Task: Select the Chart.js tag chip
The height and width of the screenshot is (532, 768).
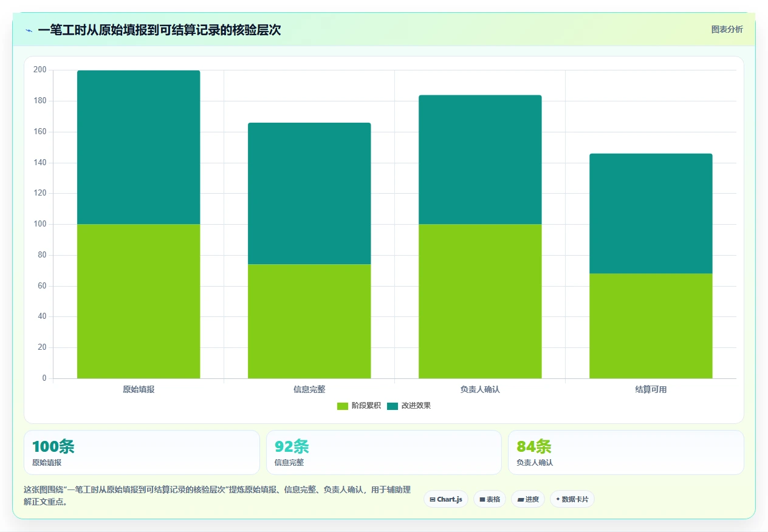Action: pyautogui.click(x=446, y=499)
